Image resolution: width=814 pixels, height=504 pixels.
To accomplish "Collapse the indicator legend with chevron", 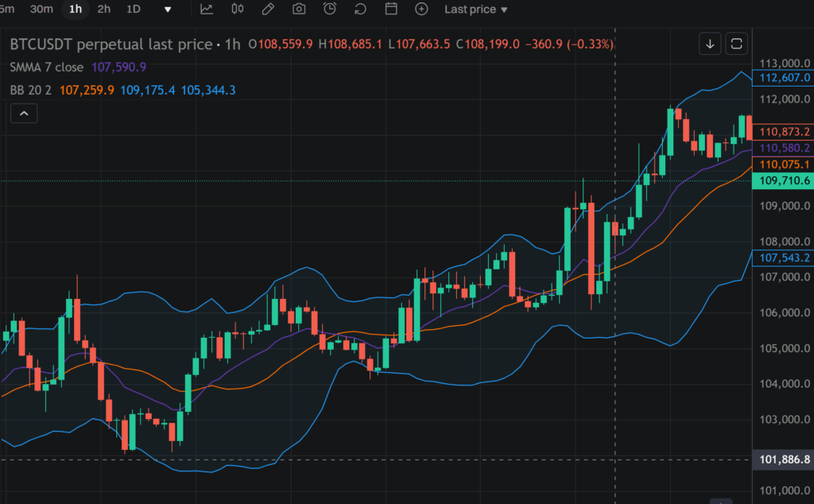I will (24, 114).
